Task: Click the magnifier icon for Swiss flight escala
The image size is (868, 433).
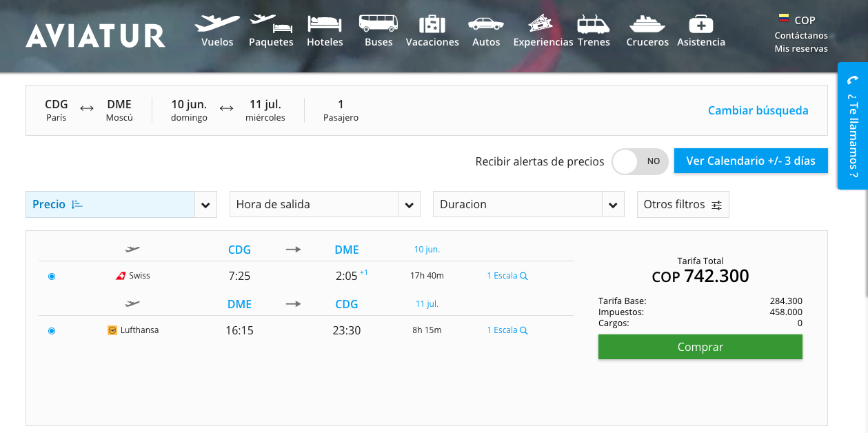Action: [524, 276]
